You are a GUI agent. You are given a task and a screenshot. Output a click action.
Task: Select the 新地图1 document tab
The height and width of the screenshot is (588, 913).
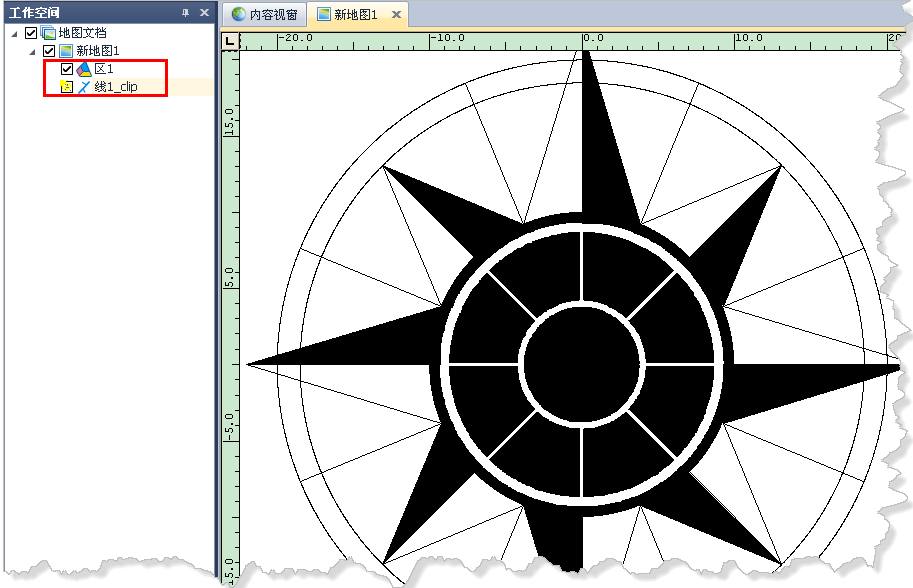click(x=355, y=15)
